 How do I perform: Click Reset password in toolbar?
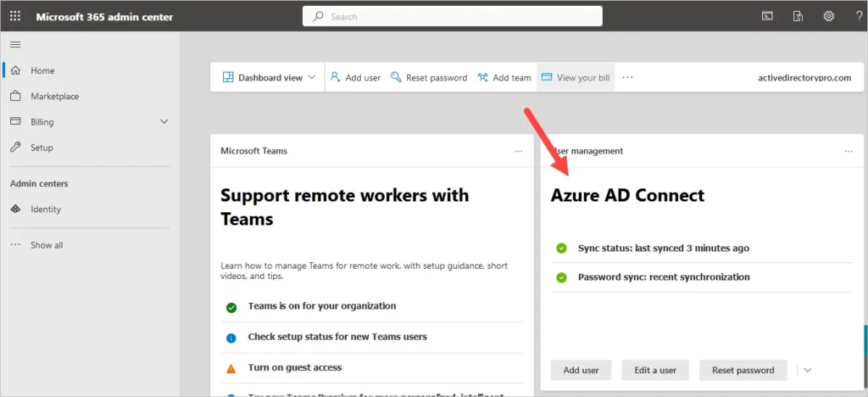click(429, 77)
